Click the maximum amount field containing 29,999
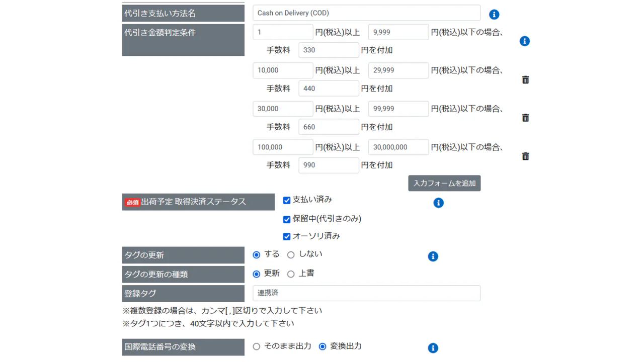This screenshot has height=362, width=644. [x=398, y=70]
